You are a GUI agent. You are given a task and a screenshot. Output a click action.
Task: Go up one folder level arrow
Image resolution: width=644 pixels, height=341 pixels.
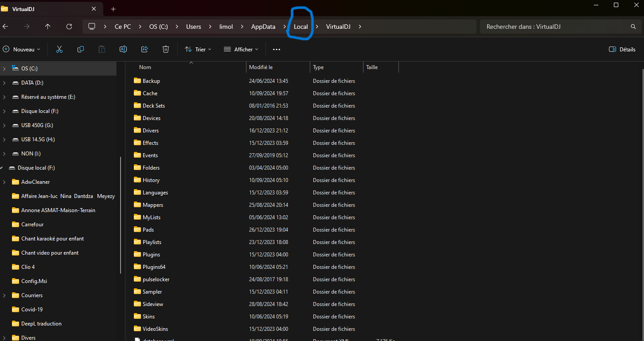point(48,27)
